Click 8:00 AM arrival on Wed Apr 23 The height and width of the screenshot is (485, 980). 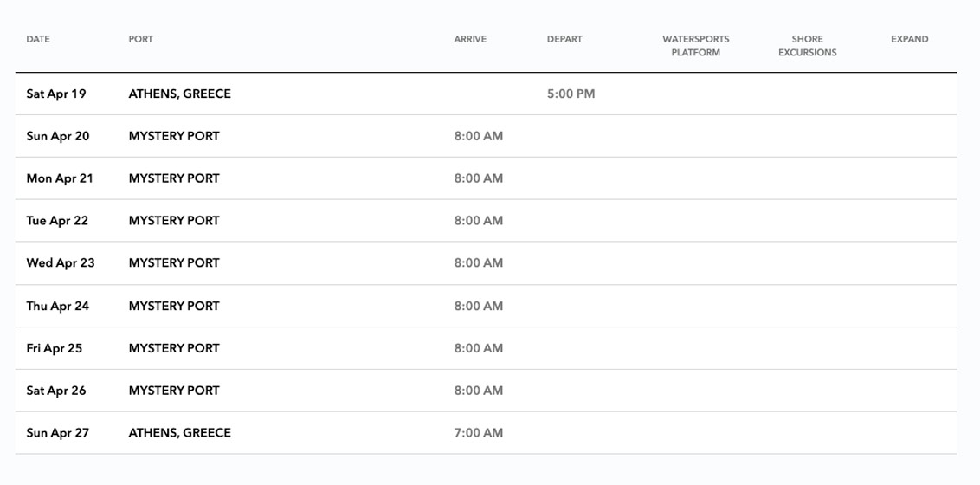point(478,262)
